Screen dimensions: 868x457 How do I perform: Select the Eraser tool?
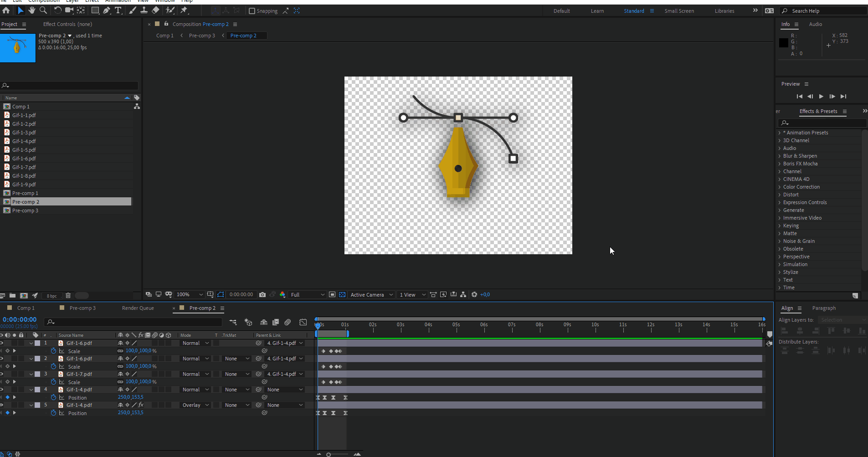[x=155, y=10]
